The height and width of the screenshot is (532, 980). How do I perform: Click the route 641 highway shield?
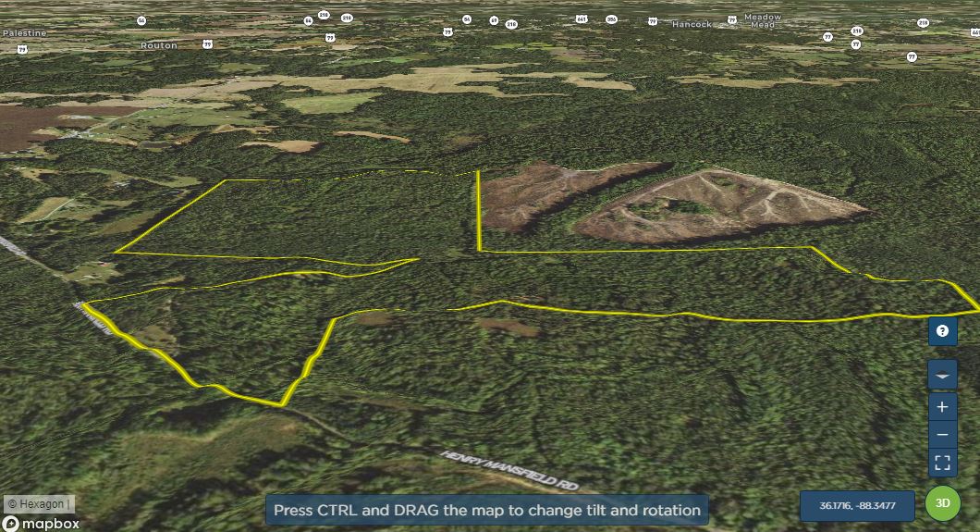581,19
